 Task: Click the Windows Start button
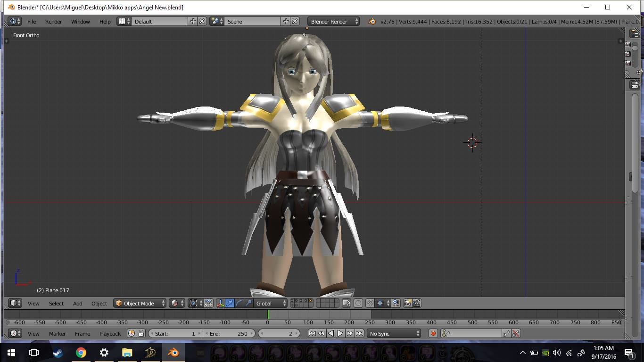(x=11, y=353)
